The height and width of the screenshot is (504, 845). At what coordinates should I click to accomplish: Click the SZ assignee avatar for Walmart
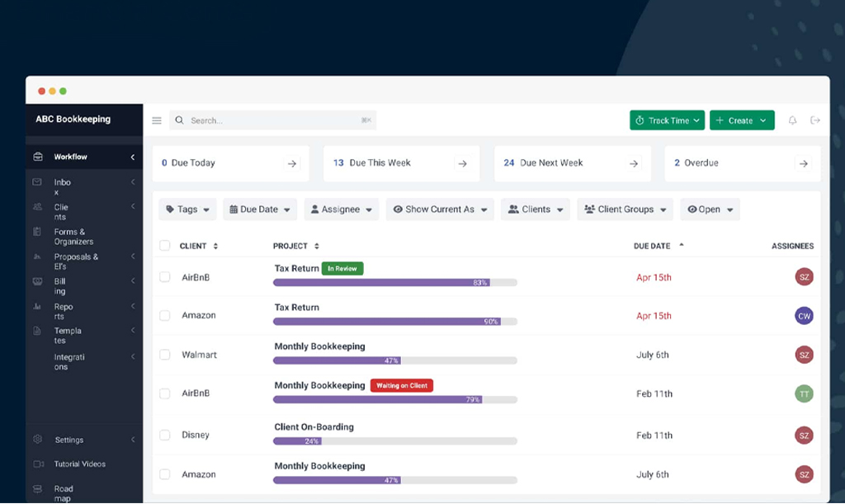pyautogui.click(x=804, y=355)
